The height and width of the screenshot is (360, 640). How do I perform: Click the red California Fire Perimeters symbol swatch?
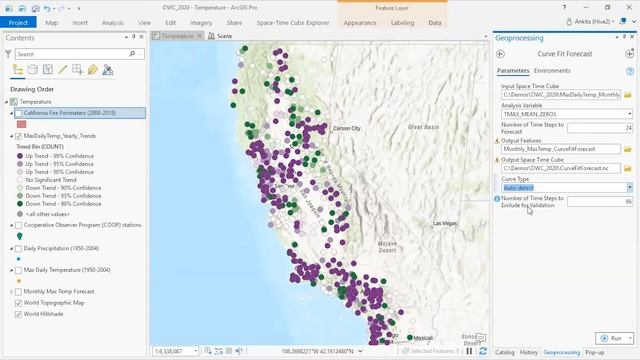tap(21, 124)
